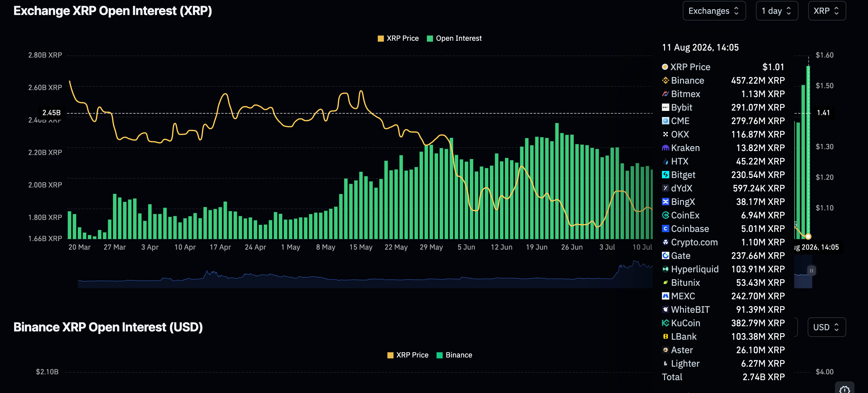868x393 pixels.
Task: Click the KuCoin value 382.79M XRP
Action: point(758,323)
